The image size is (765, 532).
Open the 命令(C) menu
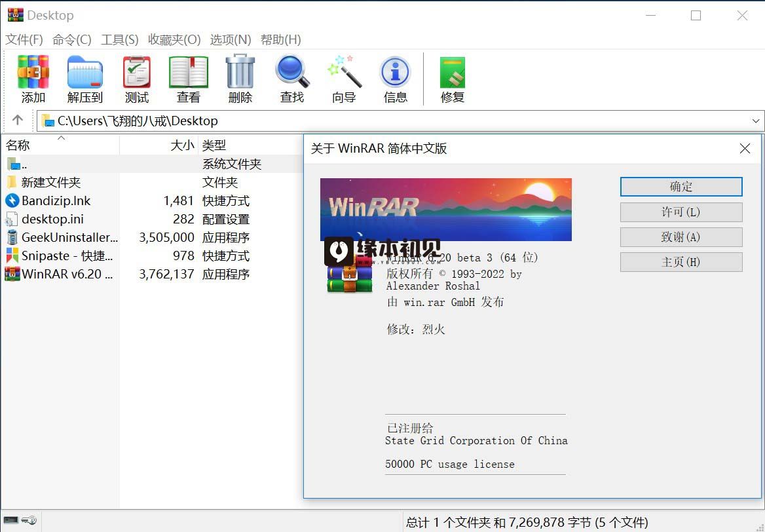pyautogui.click(x=72, y=39)
